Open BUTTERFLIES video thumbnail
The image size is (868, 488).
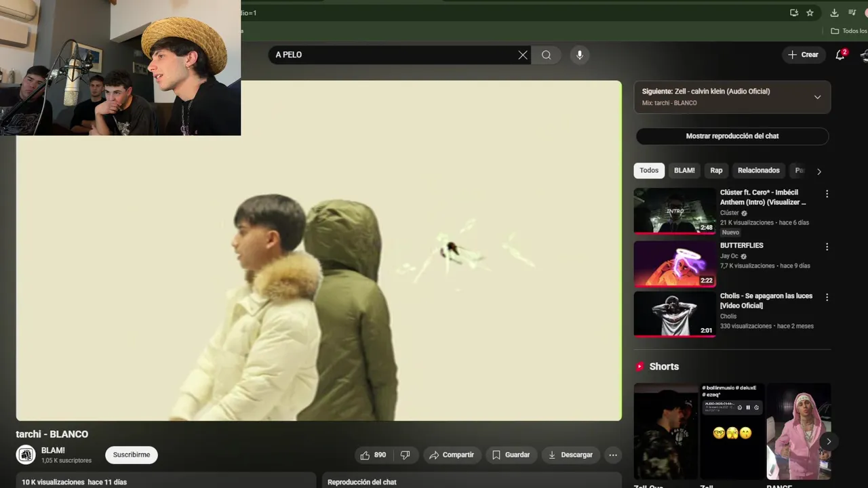[x=675, y=264]
